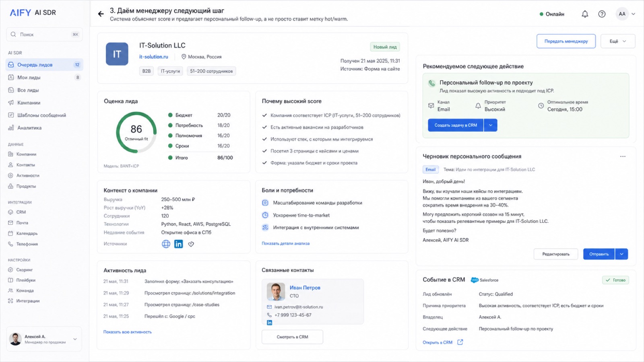Open Очередь лидов in the sidebar
Viewport: 644px width, 362px height.
[x=44, y=65]
